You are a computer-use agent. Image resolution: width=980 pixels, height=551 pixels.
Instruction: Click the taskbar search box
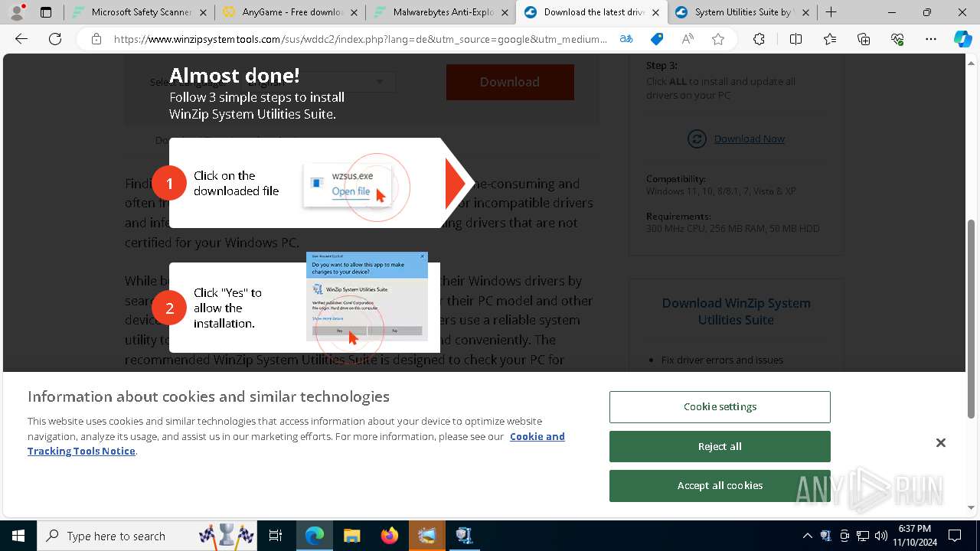point(147,536)
